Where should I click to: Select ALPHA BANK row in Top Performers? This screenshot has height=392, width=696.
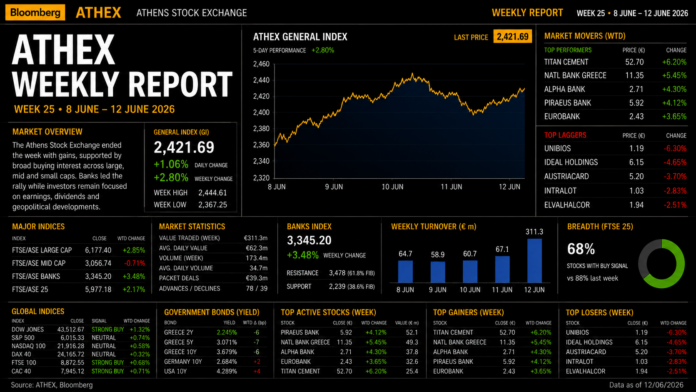click(615, 89)
